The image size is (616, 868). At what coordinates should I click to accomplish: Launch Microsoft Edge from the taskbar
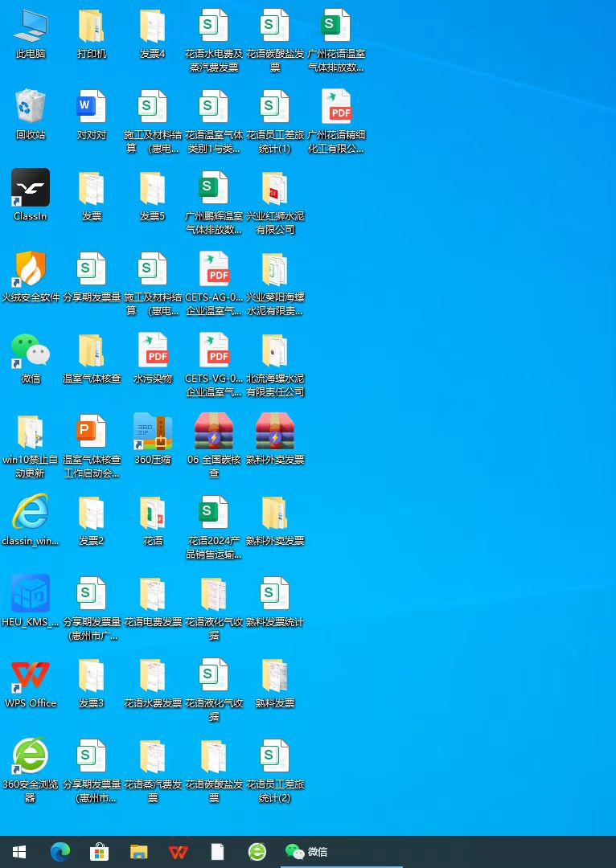(x=60, y=851)
